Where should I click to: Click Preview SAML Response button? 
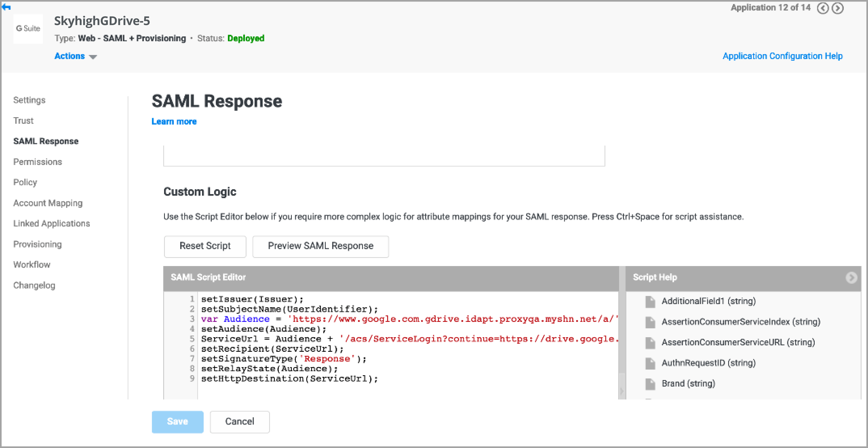click(320, 246)
